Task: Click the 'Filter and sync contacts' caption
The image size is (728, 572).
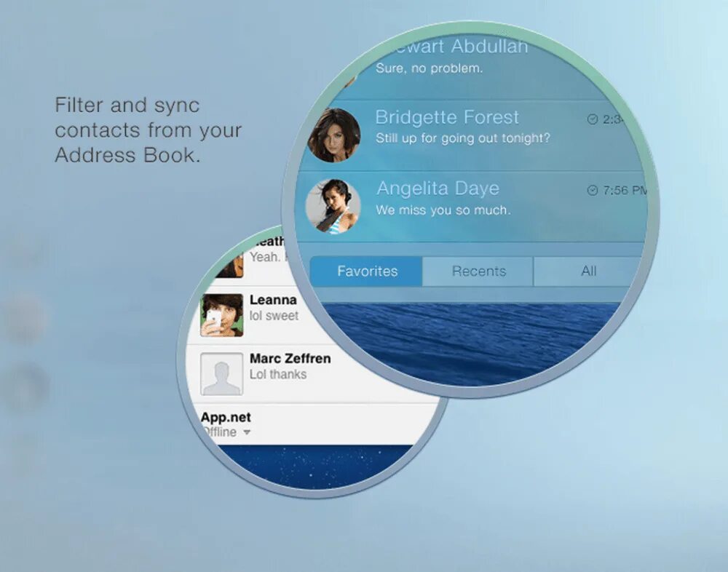Action: click(148, 130)
